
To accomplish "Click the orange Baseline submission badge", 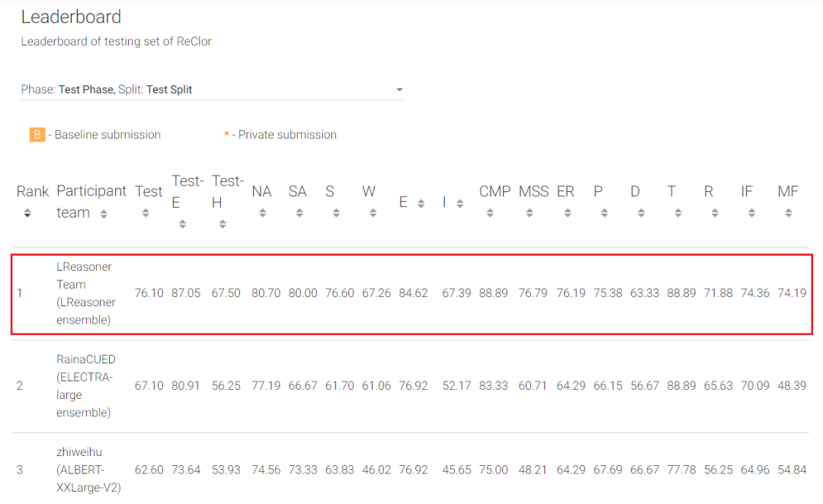I will tap(37, 135).
